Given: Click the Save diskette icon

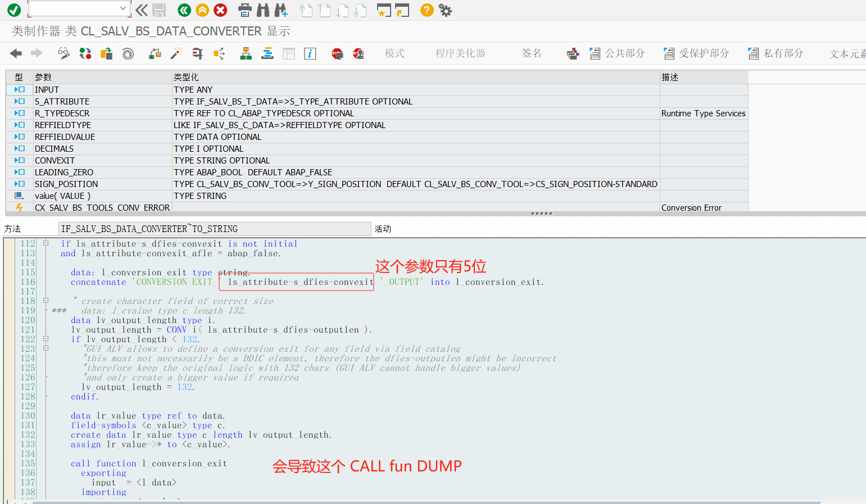Looking at the screenshot, I should (159, 10).
